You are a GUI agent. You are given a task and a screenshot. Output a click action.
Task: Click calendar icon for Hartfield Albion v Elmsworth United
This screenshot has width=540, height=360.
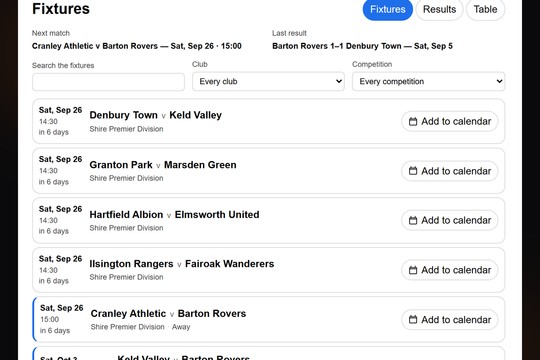coord(413,220)
